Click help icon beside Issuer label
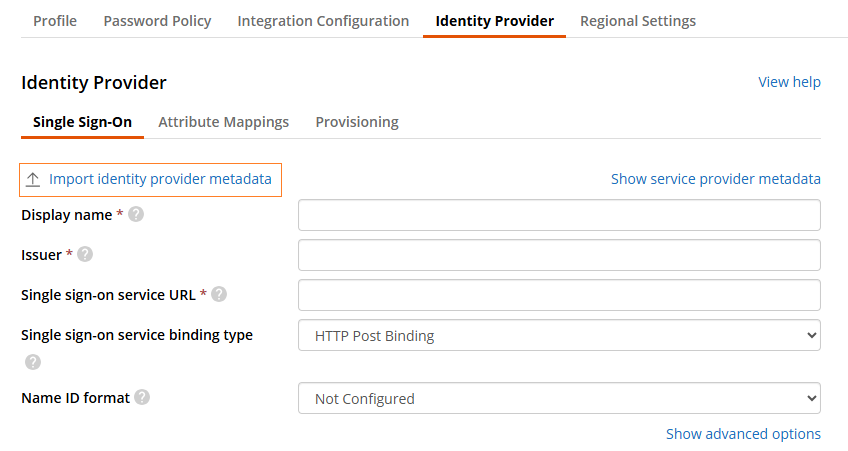The height and width of the screenshot is (451, 848). pos(85,254)
